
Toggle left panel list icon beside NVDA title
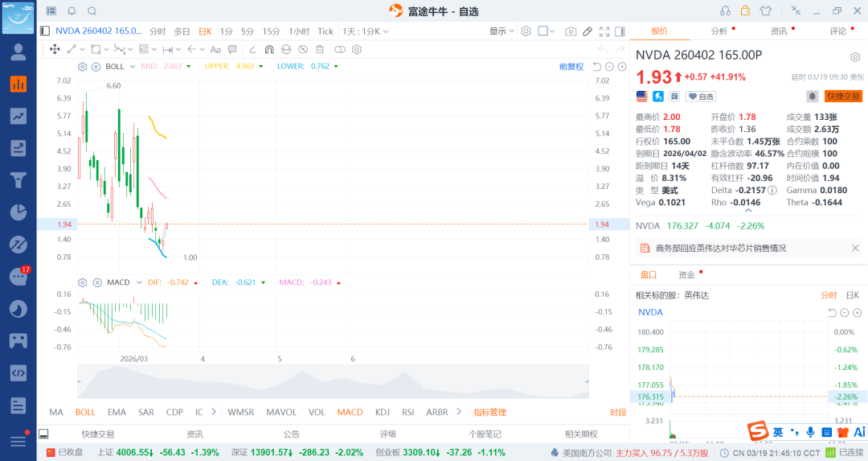click(x=44, y=31)
